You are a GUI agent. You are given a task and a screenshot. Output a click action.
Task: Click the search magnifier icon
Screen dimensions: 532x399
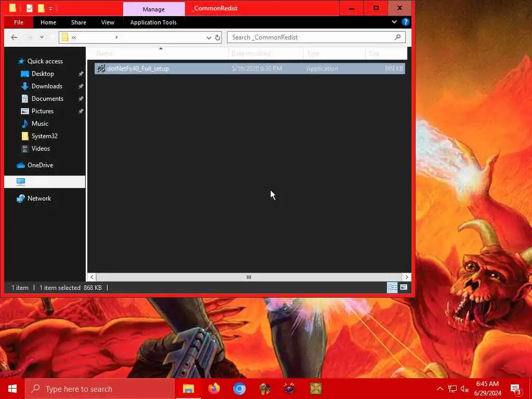(x=397, y=37)
